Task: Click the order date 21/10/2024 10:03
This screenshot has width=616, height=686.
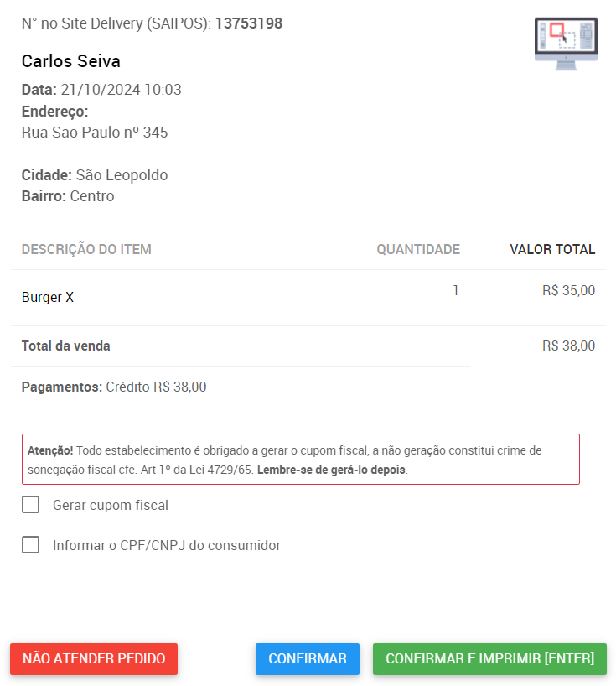Action: [121, 90]
